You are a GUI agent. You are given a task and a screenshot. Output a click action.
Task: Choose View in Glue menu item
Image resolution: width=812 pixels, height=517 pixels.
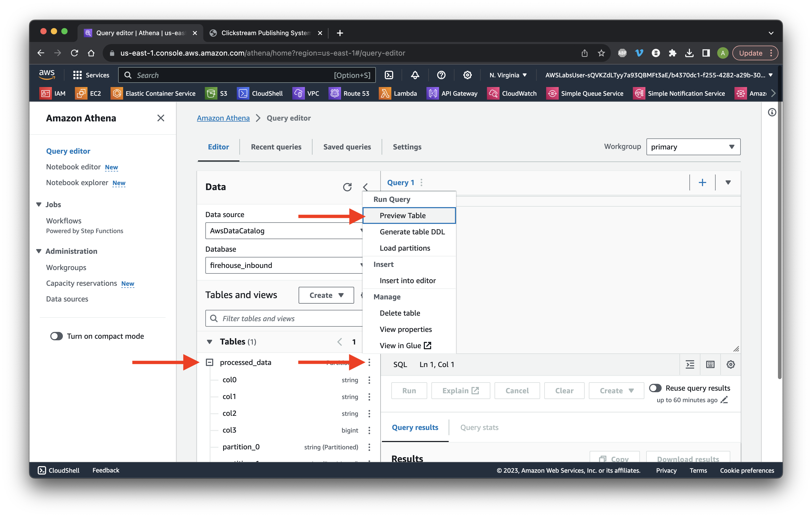click(409, 346)
